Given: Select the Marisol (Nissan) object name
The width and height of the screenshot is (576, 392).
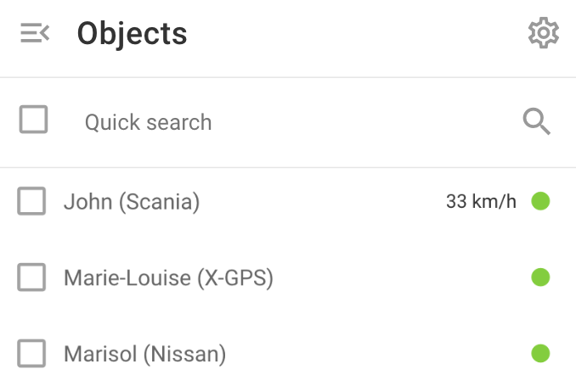Looking at the screenshot, I should [144, 354].
